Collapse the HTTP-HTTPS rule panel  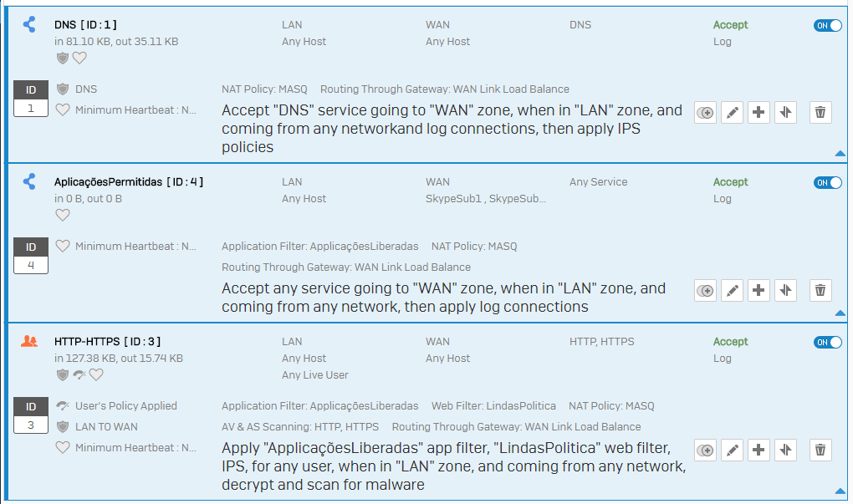click(839, 493)
